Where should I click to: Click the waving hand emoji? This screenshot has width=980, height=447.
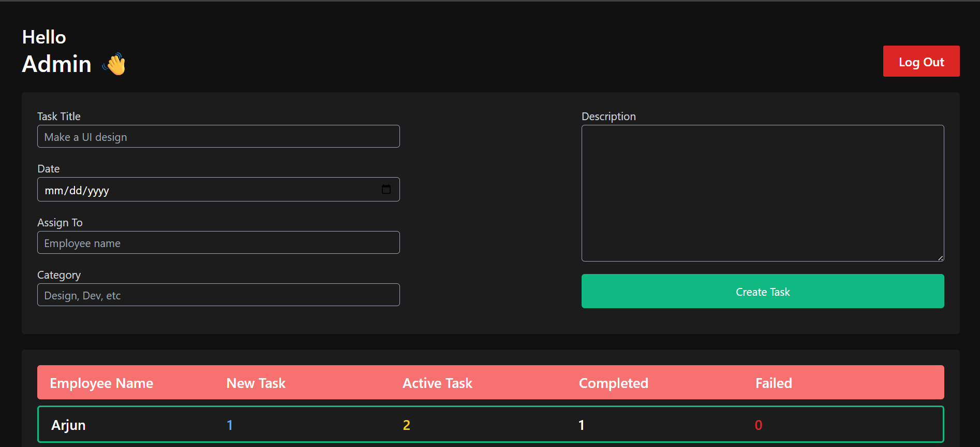(x=114, y=64)
